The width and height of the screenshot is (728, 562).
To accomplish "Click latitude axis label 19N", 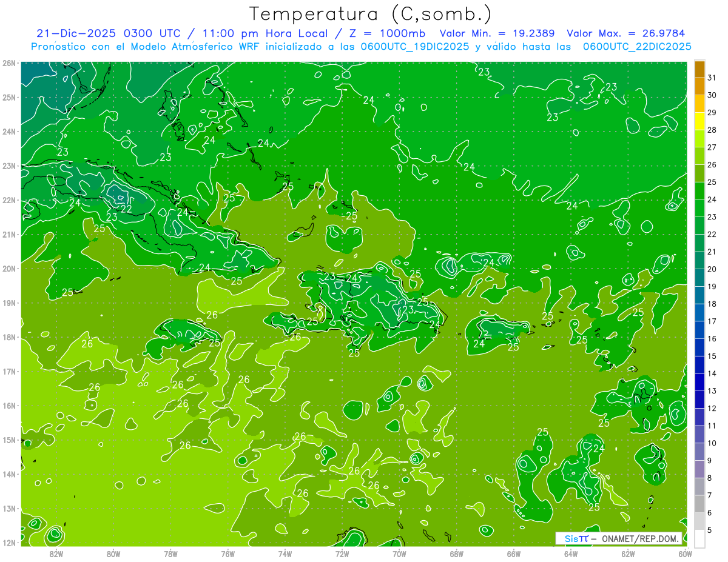I will 9,303.
